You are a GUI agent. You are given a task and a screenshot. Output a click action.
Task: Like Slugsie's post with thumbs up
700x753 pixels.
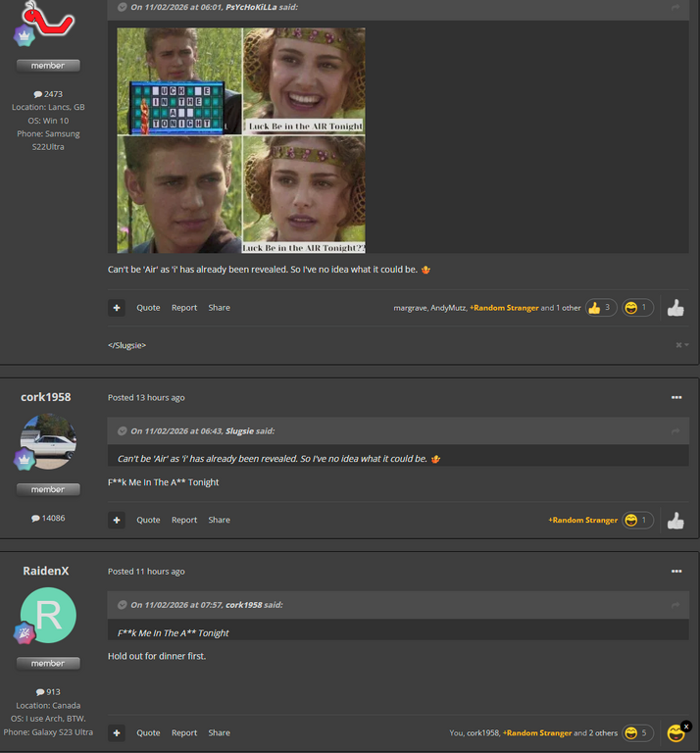(x=675, y=308)
